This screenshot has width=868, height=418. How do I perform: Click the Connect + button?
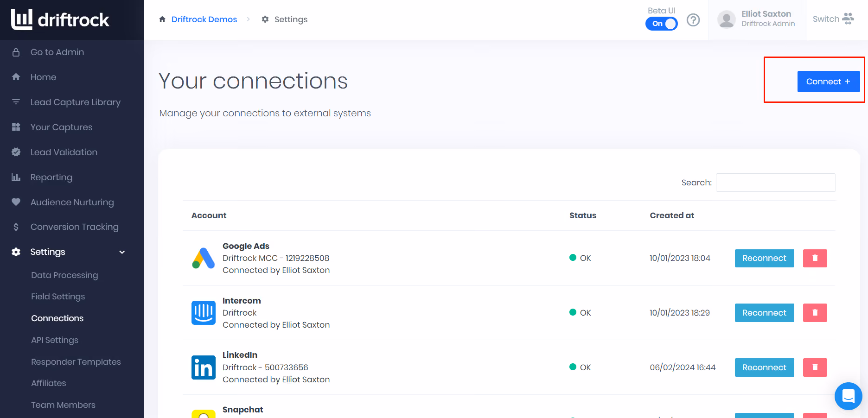coord(829,82)
